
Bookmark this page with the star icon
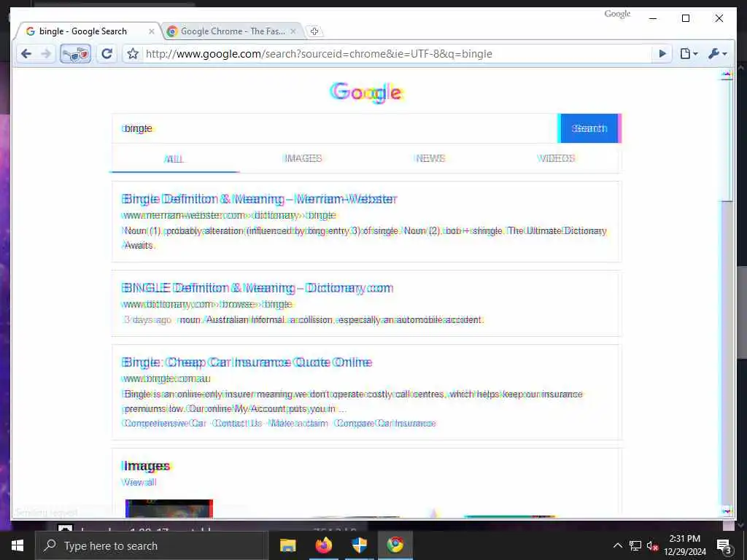point(133,54)
